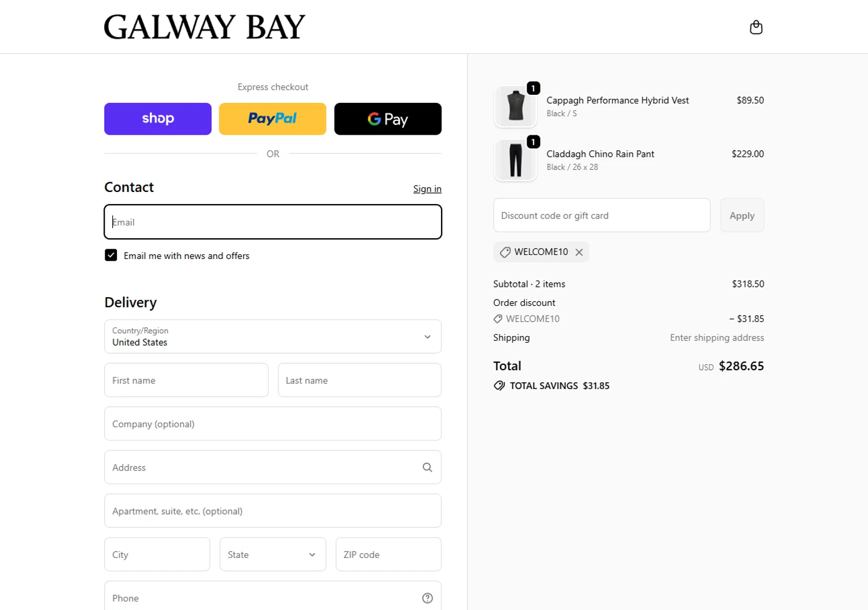Click the Cappagh Vest product thumbnail
This screenshot has height=610, width=868.
(x=515, y=106)
